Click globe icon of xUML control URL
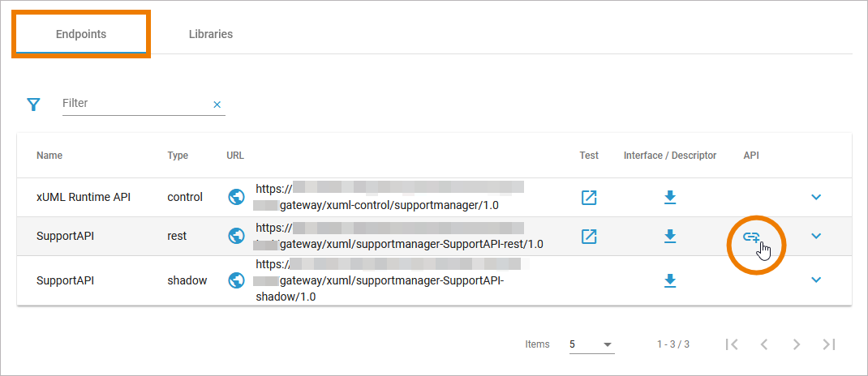 [236, 197]
